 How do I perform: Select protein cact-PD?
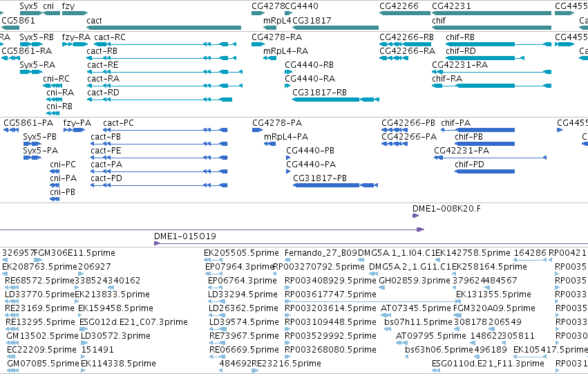point(159,185)
